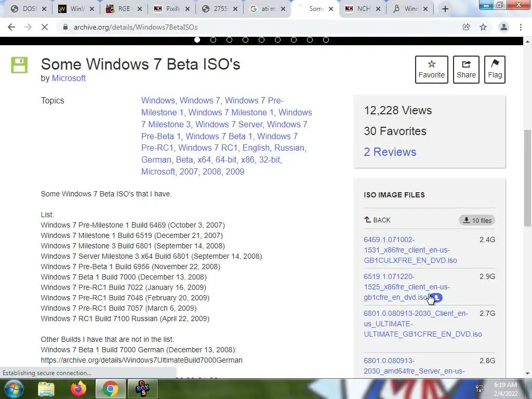Open the 64-bit topic link

225,159
